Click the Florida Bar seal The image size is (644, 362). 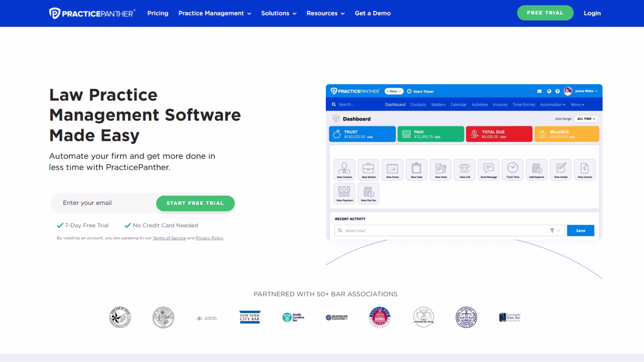click(x=163, y=317)
